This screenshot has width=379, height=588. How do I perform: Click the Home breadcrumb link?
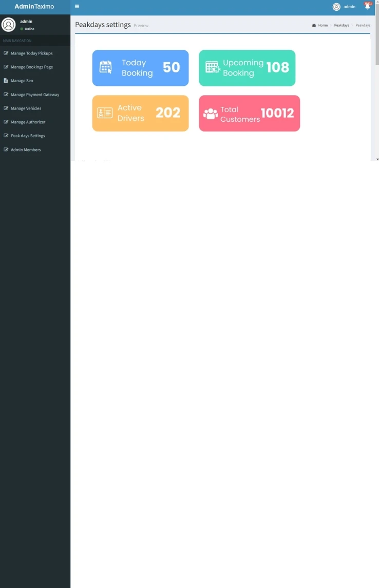(x=322, y=25)
